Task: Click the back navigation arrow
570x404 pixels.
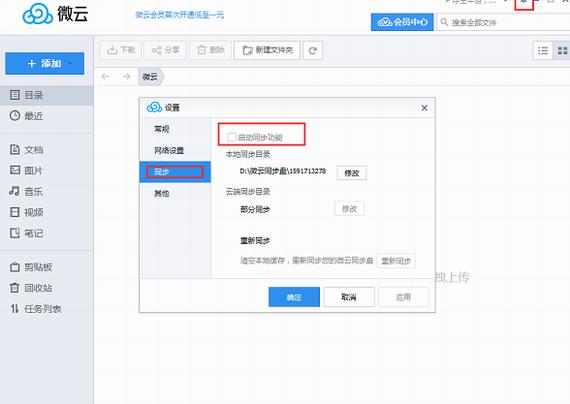Action: [x=106, y=76]
